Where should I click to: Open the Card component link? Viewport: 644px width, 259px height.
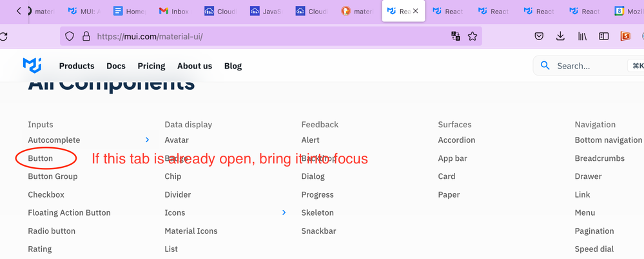tap(447, 176)
